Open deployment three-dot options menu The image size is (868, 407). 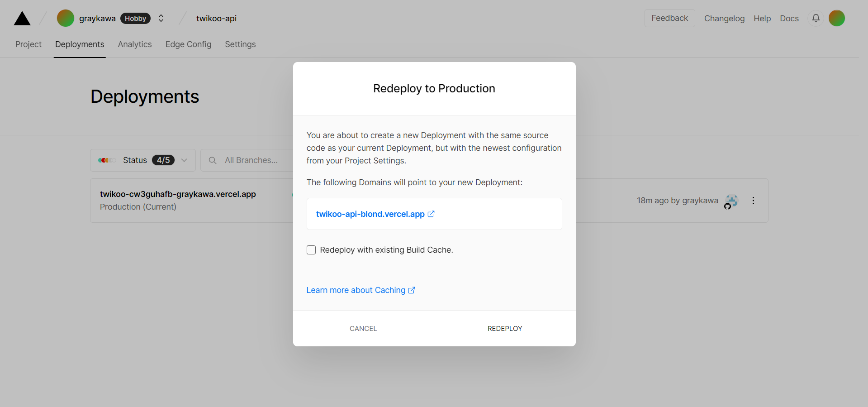pyautogui.click(x=753, y=201)
